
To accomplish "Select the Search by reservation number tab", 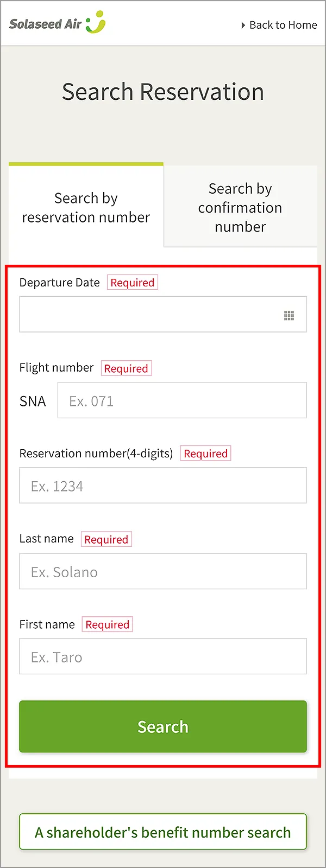I will pos(86,207).
